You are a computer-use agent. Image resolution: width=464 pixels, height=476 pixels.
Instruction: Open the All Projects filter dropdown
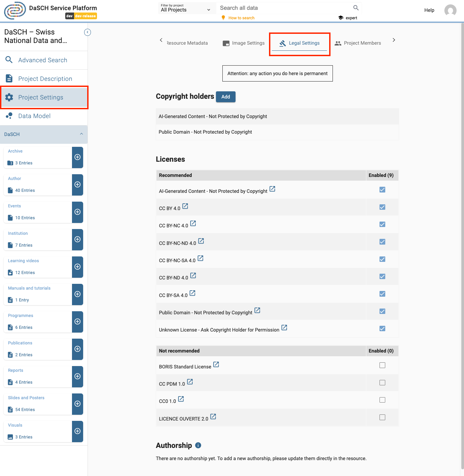pos(186,8)
